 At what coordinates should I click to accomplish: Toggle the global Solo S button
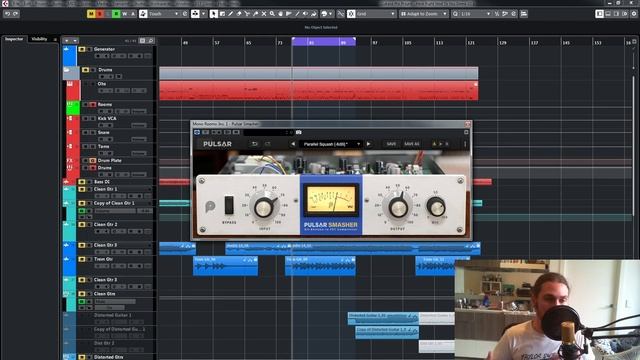[x=100, y=14]
